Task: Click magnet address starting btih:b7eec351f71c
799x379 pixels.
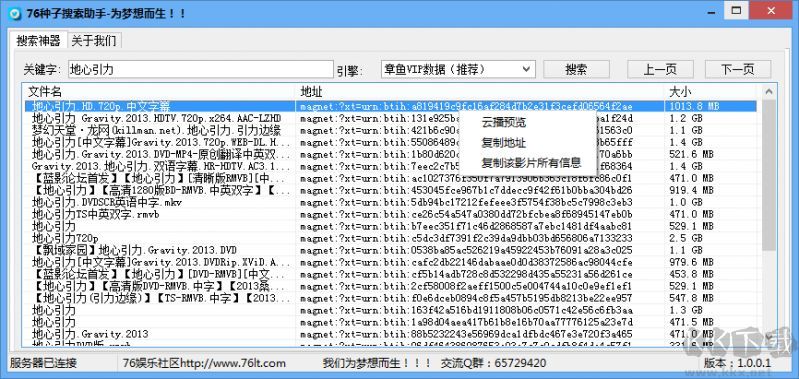Action: point(466,226)
